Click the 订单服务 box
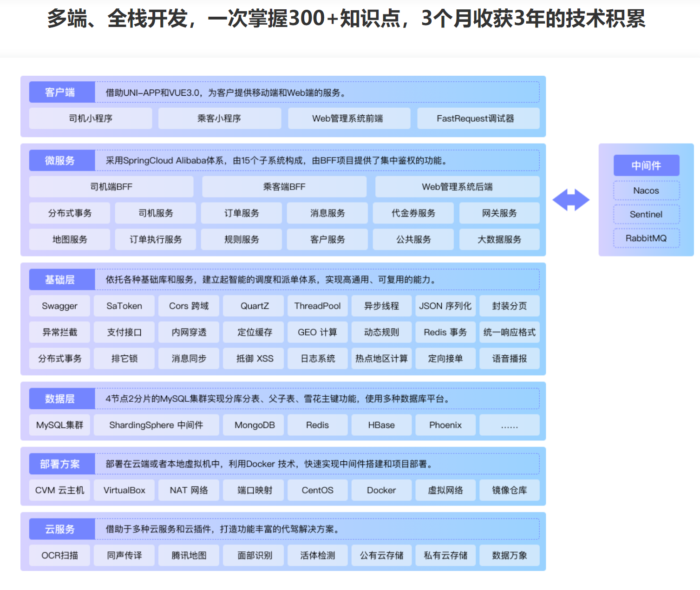700x590 pixels. (242, 213)
